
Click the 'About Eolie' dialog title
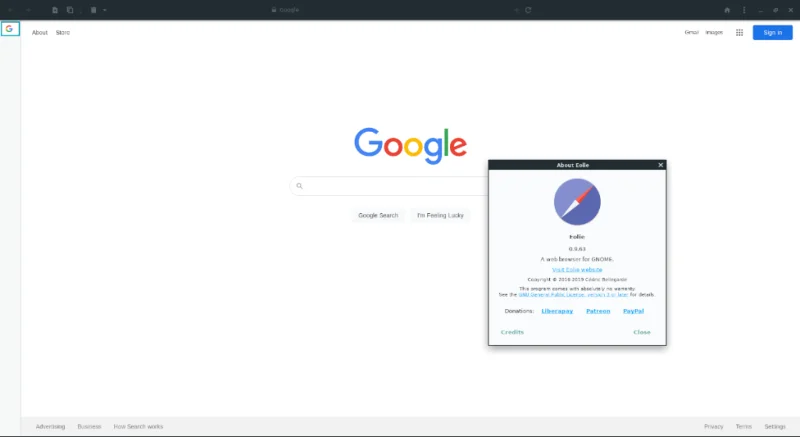pyautogui.click(x=572, y=165)
